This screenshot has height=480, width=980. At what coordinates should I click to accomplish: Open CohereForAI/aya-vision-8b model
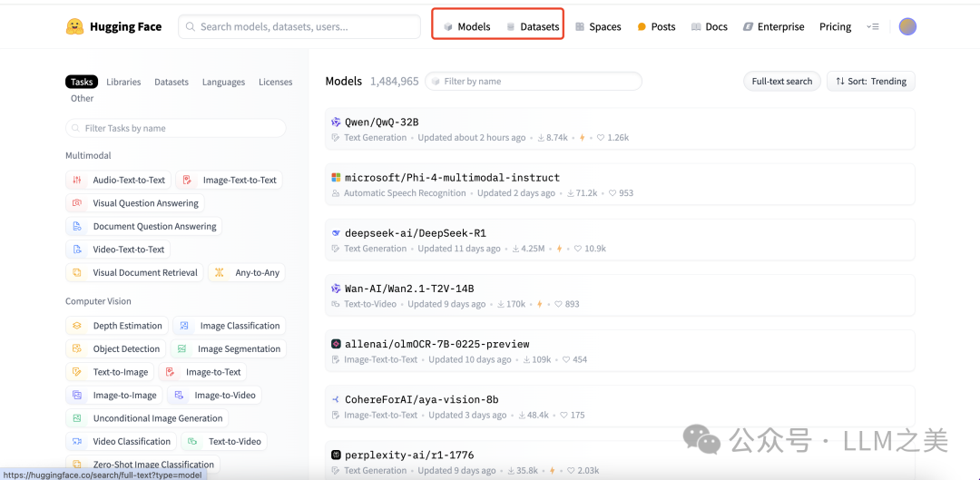tap(620, 406)
